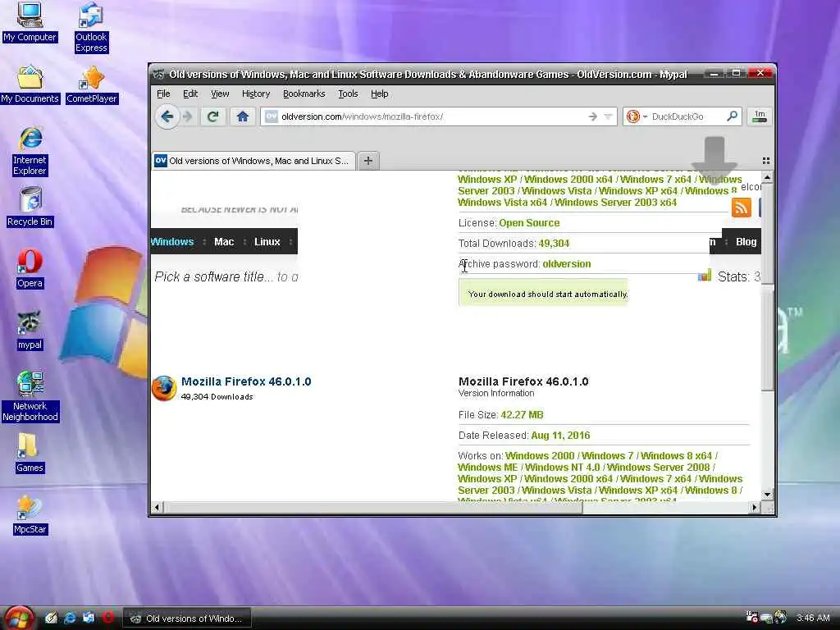The image size is (840, 630).
Task: Select Mac in site navigation bar
Action: coord(224,242)
